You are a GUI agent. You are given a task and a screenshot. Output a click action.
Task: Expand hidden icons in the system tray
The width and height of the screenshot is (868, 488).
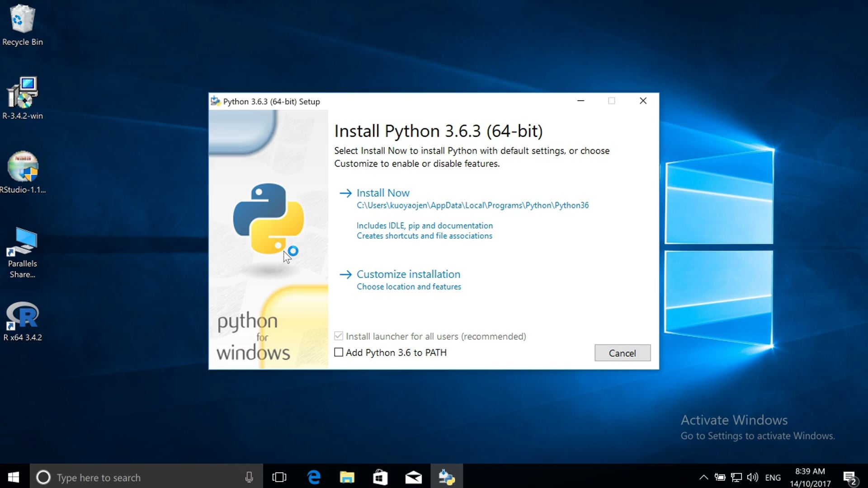click(x=703, y=477)
